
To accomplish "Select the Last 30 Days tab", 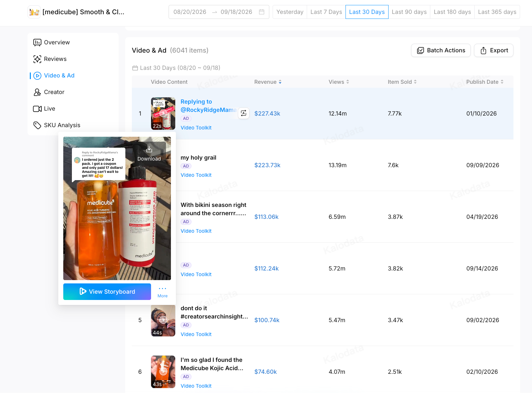I will (x=367, y=12).
